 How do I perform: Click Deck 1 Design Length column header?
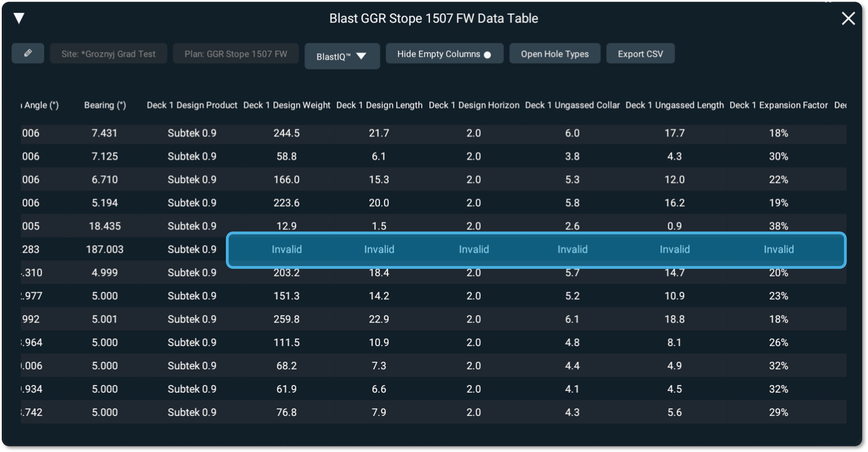pyautogui.click(x=379, y=105)
